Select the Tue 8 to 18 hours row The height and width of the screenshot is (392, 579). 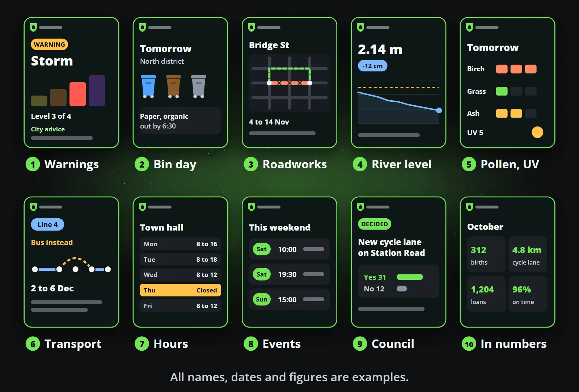181,260
